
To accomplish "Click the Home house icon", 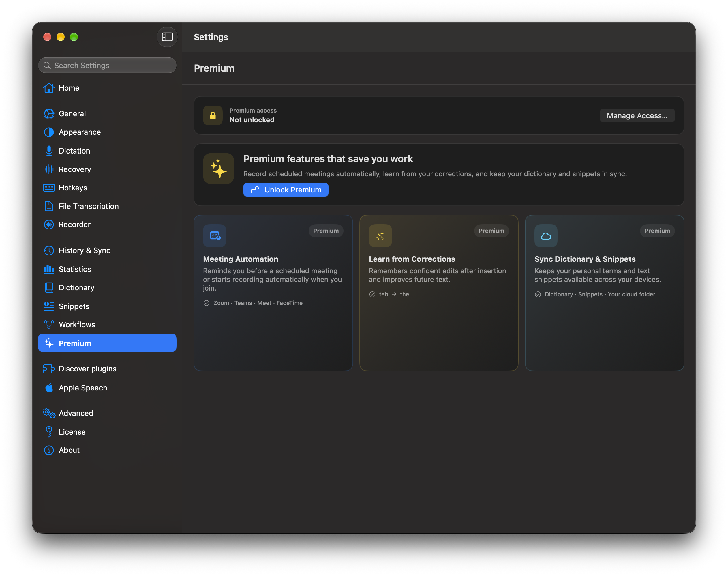I will pos(49,88).
